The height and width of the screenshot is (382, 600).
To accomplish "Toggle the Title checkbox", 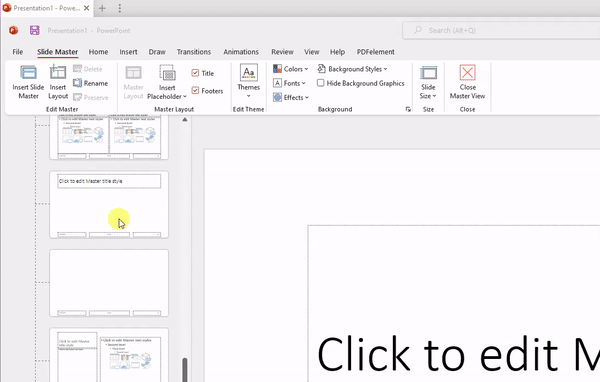I will (x=195, y=73).
